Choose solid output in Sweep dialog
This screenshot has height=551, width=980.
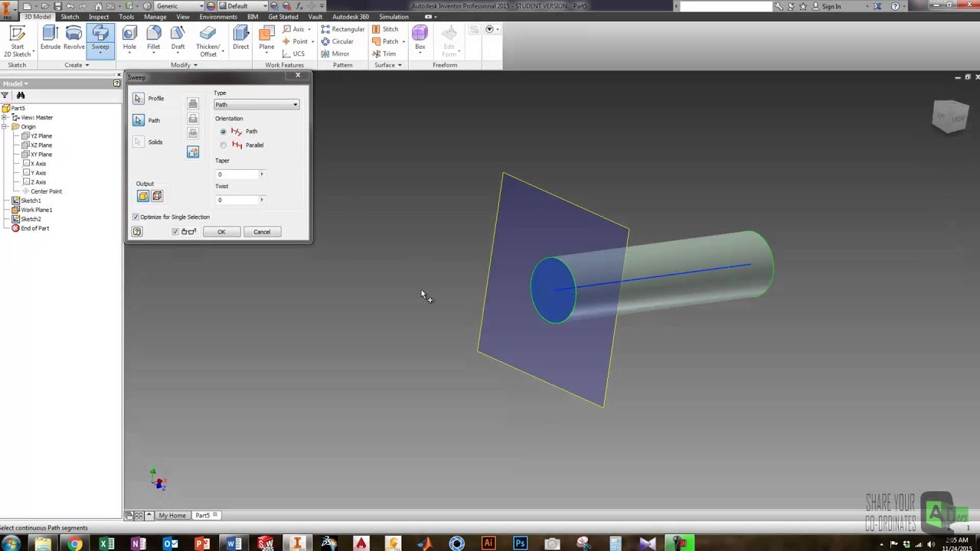143,197
